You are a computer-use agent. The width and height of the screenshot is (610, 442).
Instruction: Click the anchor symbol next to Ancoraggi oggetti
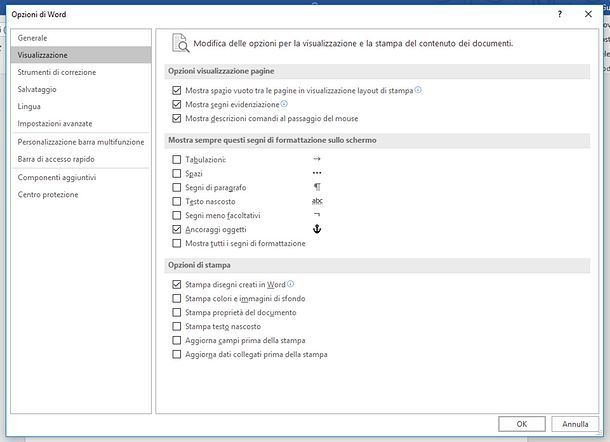click(x=317, y=229)
